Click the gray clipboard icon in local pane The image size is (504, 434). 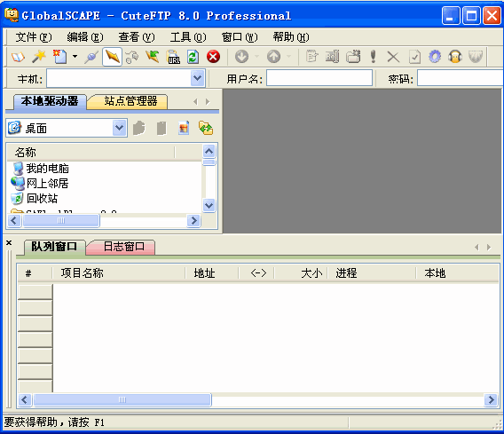161,128
